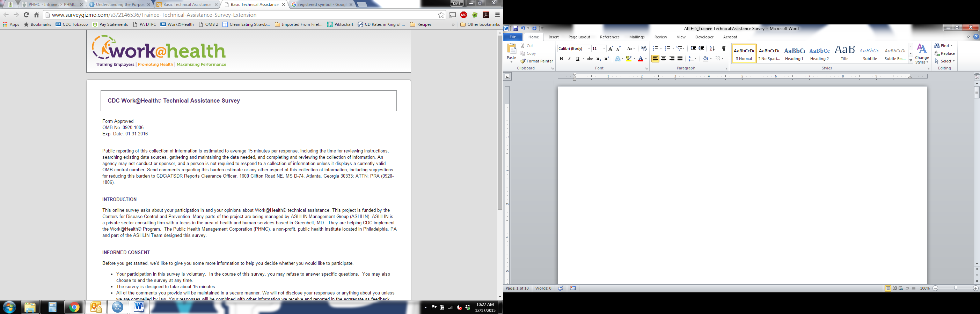
Task: Switch to Print Layout view
Action: coord(888,288)
